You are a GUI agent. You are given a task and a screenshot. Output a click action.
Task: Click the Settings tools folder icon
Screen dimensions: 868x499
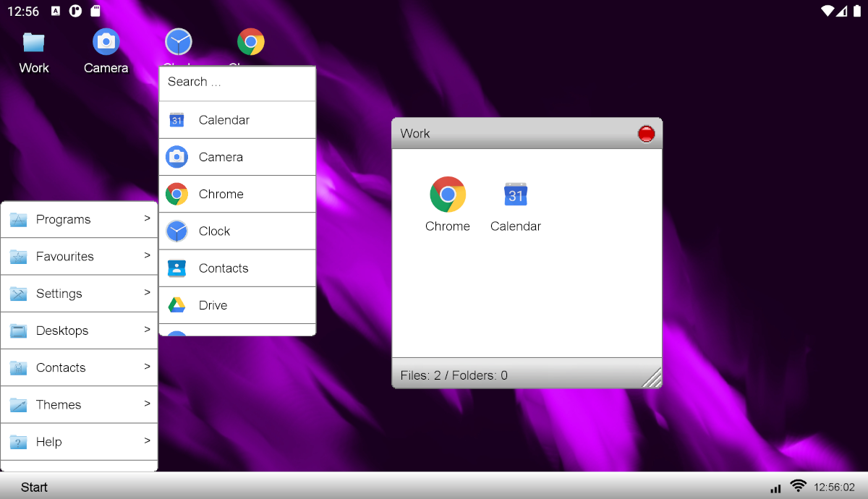click(x=18, y=294)
